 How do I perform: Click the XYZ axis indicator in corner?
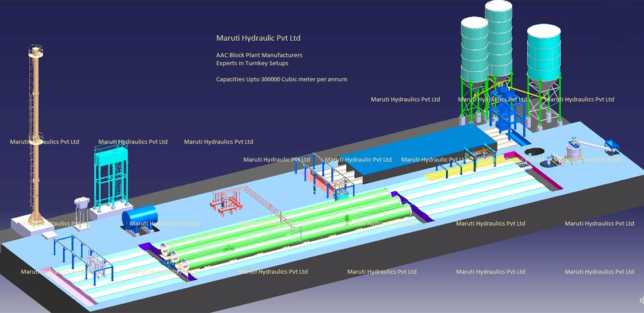click(x=638, y=300)
